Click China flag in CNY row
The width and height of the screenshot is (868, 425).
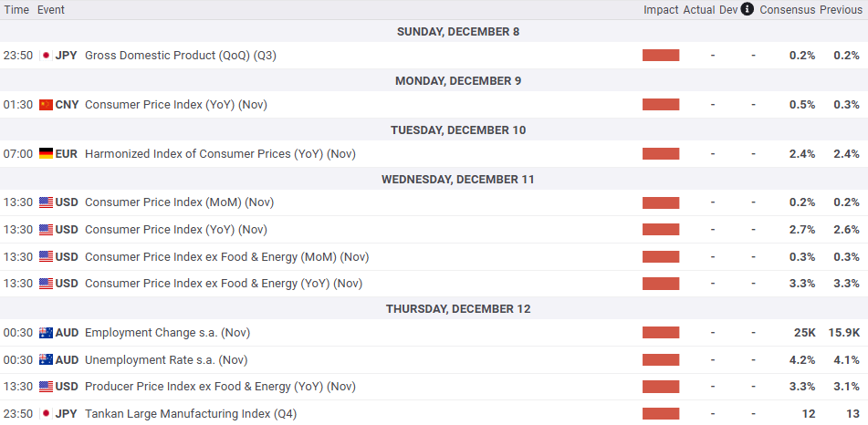[46, 105]
